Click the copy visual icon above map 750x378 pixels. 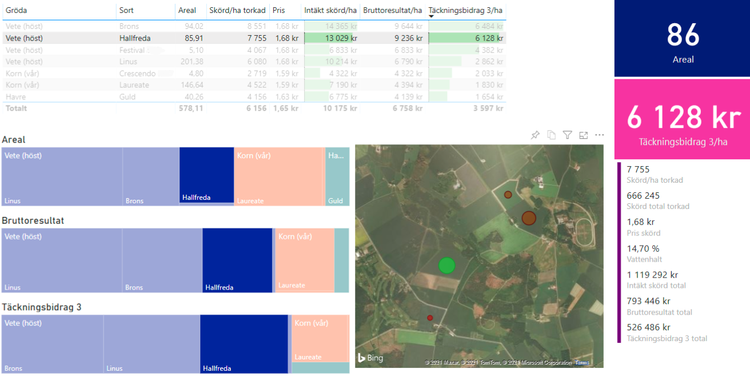coord(551,135)
